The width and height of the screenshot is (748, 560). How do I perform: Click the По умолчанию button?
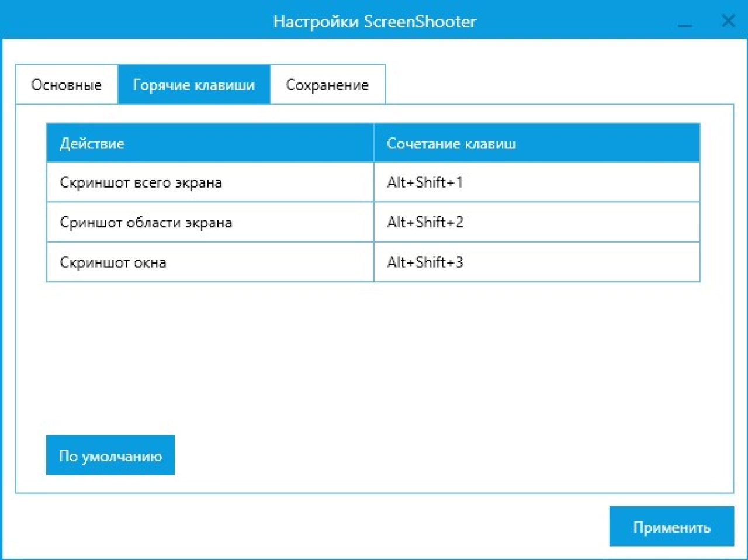pyautogui.click(x=110, y=455)
